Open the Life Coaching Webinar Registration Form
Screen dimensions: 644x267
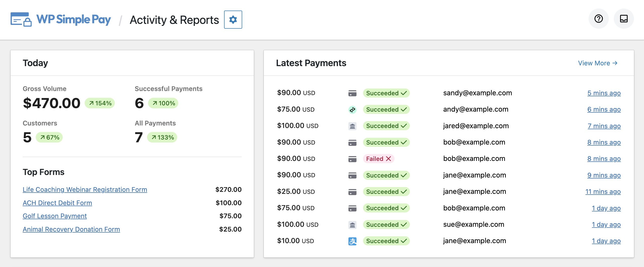(85, 190)
